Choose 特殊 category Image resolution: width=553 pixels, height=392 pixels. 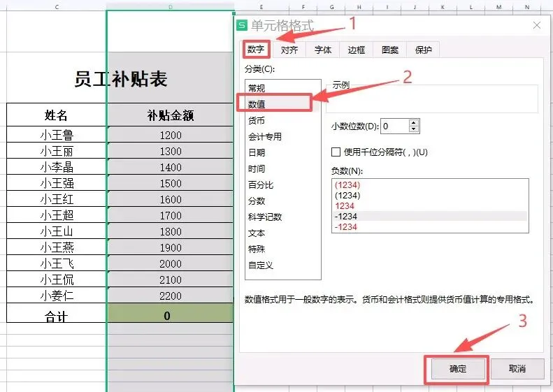tap(283, 249)
